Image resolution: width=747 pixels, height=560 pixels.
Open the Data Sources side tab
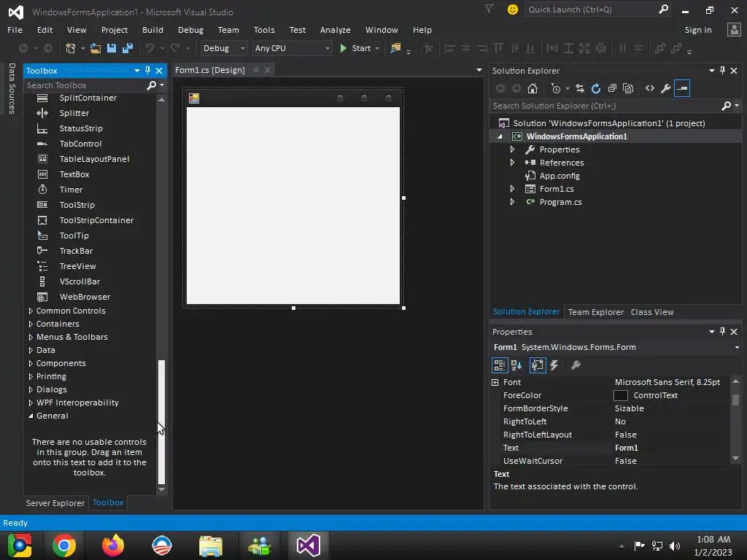(x=12, y=88)
